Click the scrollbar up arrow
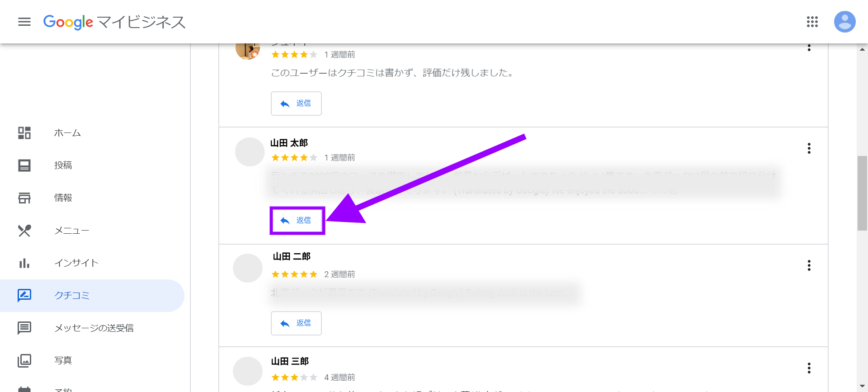Image resolution: width=868 pixels, height=392 pixels. pos(862,49)
